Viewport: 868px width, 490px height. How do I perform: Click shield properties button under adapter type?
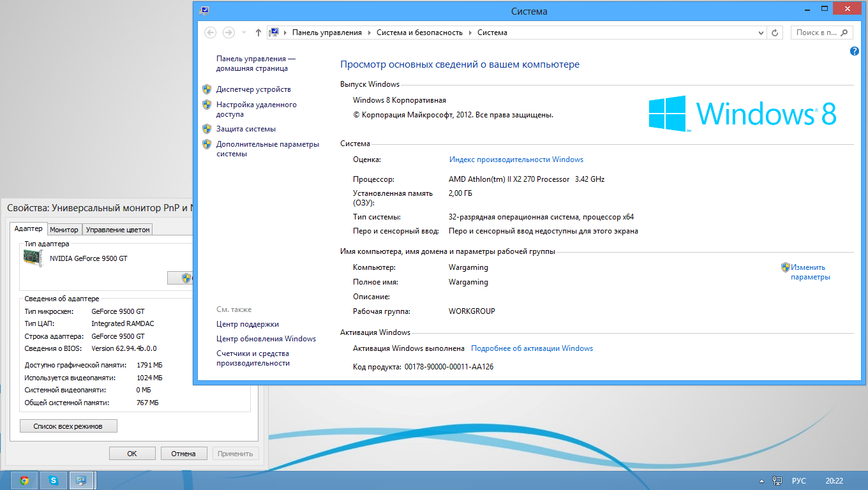coord(180,278)
